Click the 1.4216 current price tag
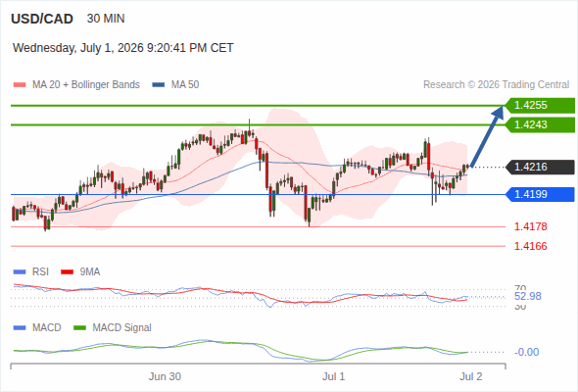The width and height of the screenshot is (578, 392). tap(540, 167)
